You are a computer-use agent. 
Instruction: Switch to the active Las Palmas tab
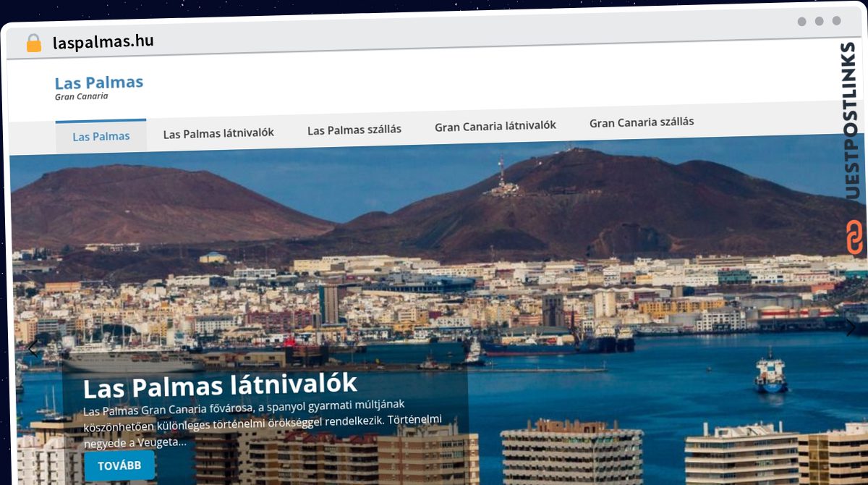(x=101, y=136)
